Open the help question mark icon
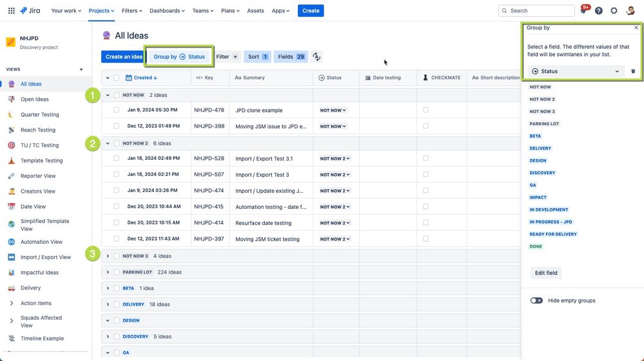Viewport: 644px width, 361px height. (x=599, y=11)
